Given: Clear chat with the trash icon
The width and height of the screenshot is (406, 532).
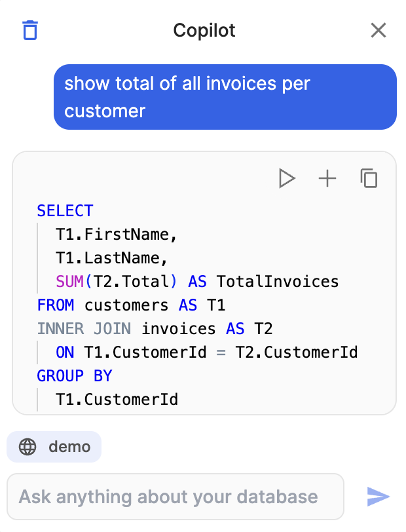Looking at the screenshot, I should (x=30, y=31).
